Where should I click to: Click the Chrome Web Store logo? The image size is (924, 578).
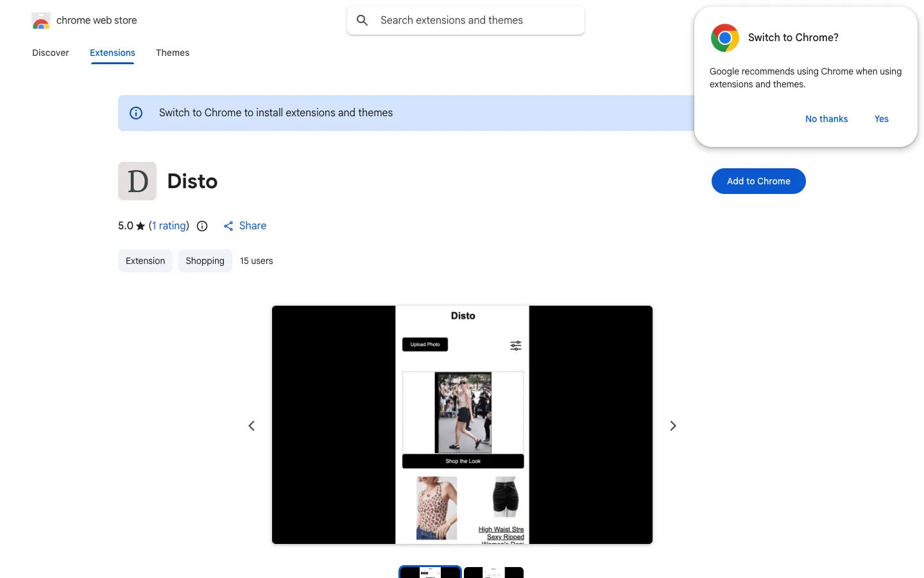tap(41, 21)
